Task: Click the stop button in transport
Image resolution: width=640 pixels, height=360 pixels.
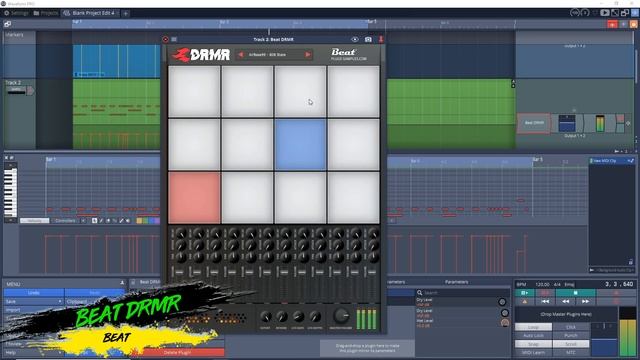Action: coord(576,293)
